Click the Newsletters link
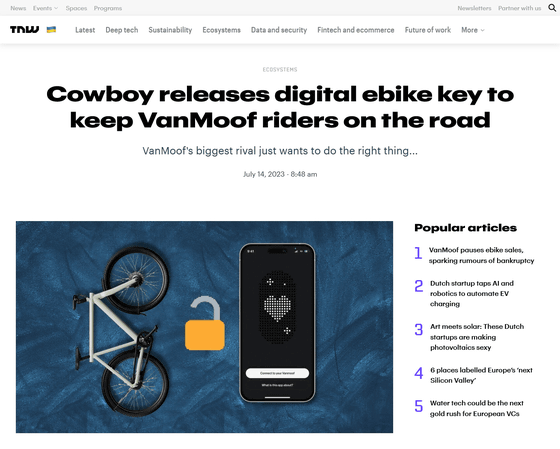560x449 pixels. [x=474, y=8]
